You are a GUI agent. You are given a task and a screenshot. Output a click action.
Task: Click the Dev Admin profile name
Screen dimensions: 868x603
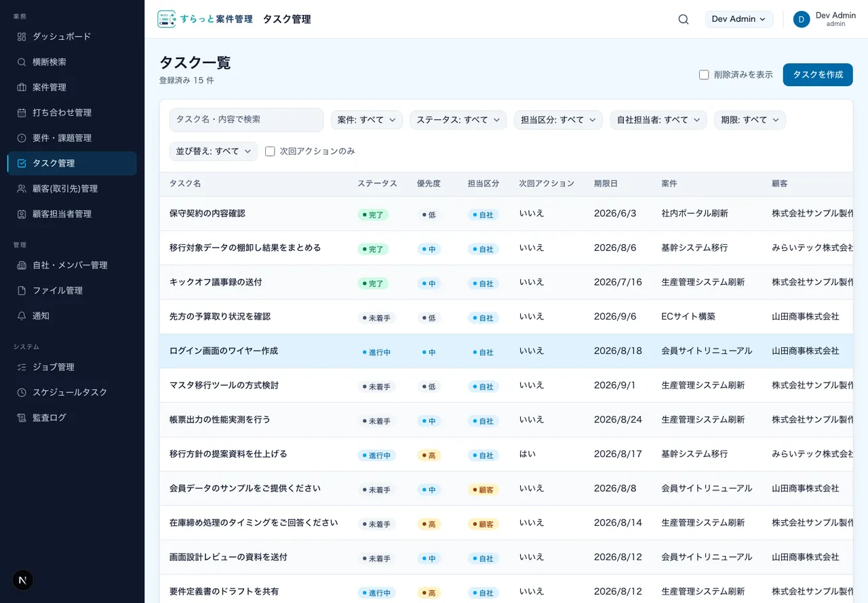(x=835, y=15)
